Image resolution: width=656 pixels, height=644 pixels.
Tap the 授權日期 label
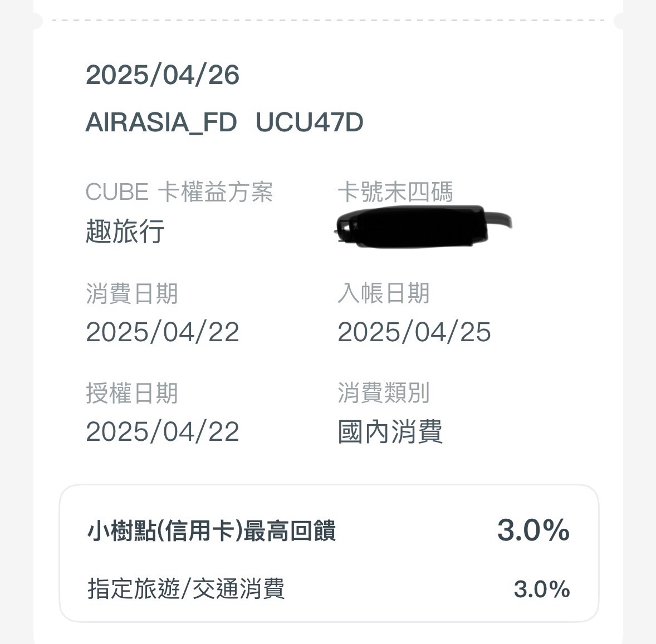[x=132, y=393]
